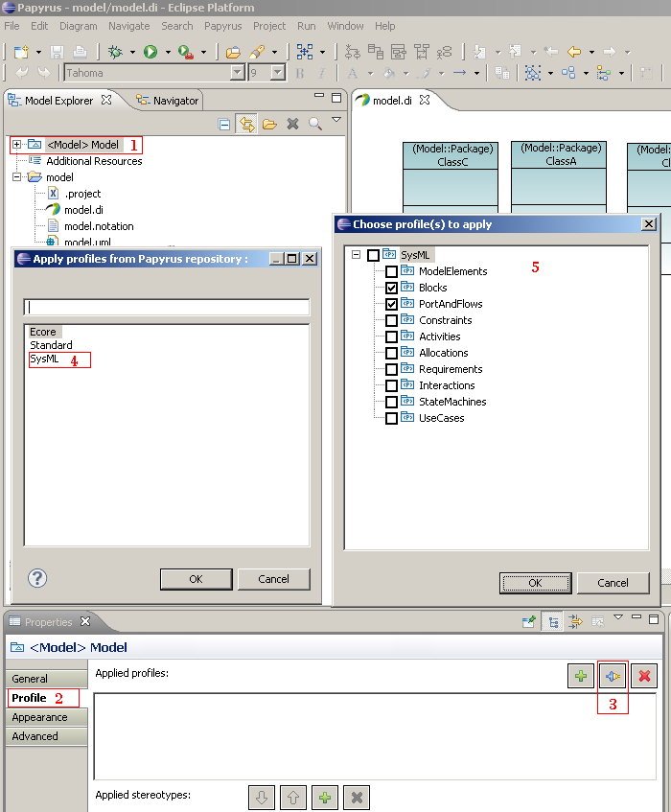This screenshot has width=671, height=812.
Task: Click OK in Choose profile(s) dialog
Action: [535, 583]
